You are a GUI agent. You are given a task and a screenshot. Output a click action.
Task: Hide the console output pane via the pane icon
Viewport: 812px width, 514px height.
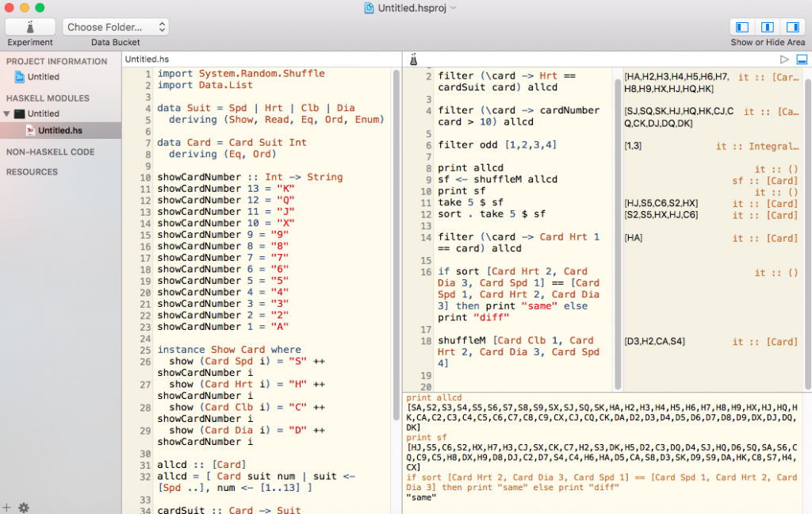pos(800,59)
